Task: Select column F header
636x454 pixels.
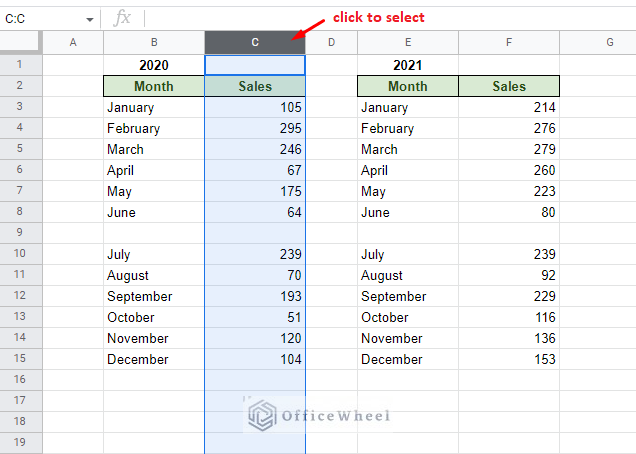Action: click(x=509, y=42)
